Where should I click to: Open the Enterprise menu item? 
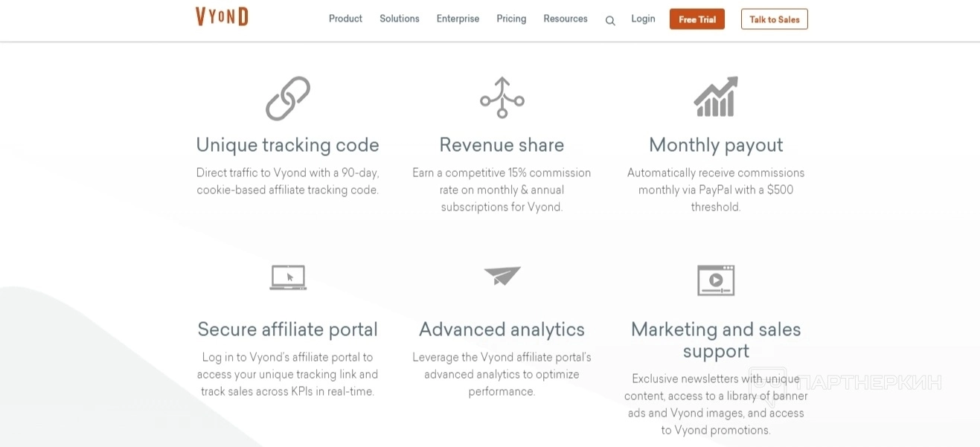(x=458, y=19)
